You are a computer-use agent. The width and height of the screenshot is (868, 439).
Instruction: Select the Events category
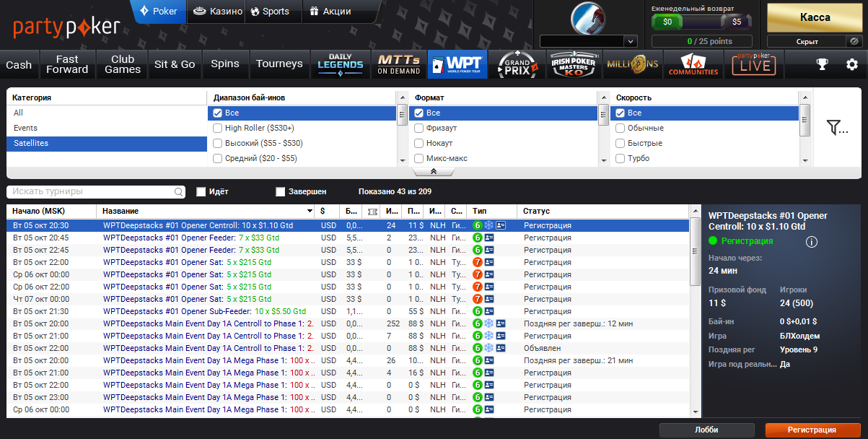(x=107, y=129)
